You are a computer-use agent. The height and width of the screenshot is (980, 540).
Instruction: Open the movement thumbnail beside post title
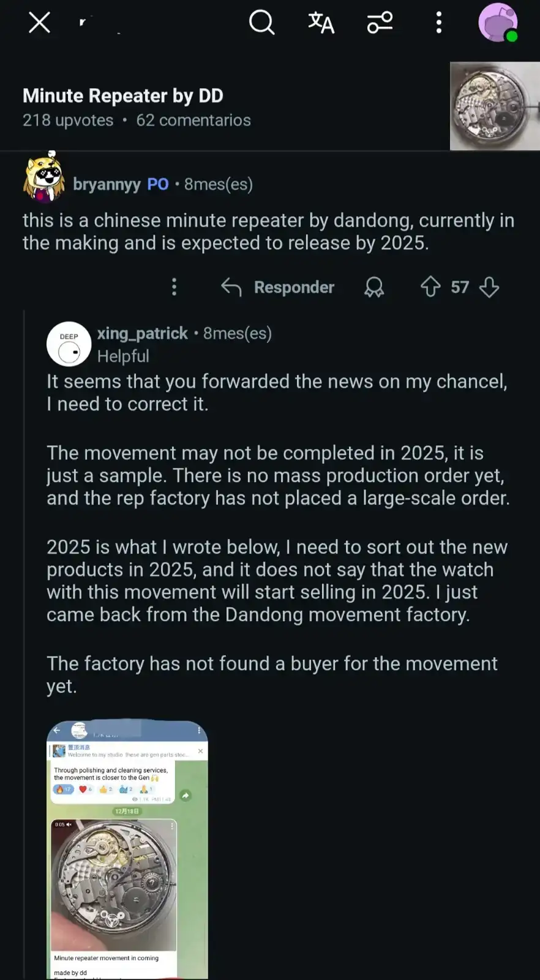click(495, 106)
